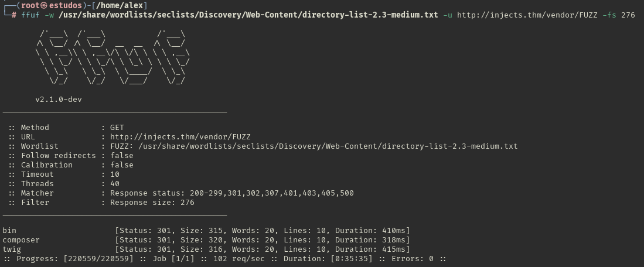The height and width of the screenshot is (267, 644).
Task: Click the composer result entry
Action: (x=206, y=240)
